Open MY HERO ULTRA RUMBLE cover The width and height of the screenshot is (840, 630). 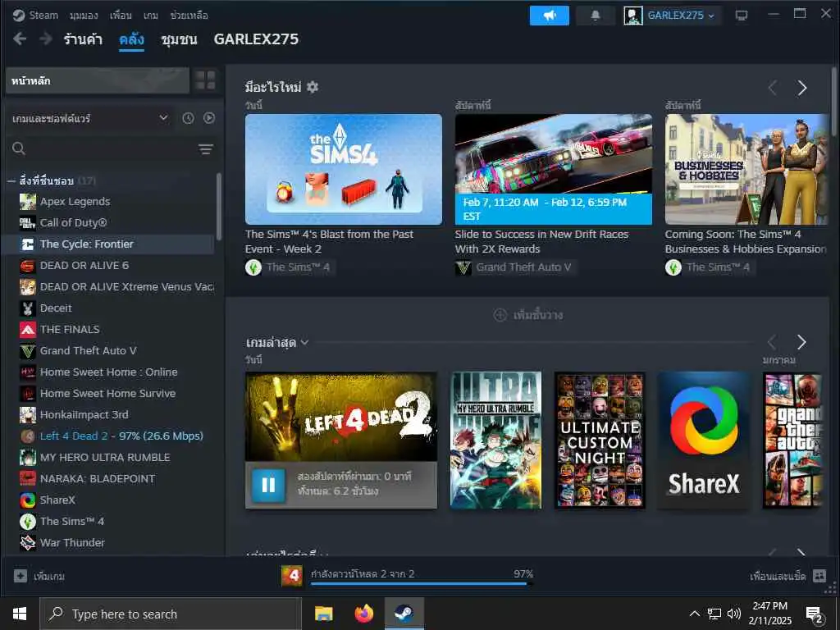click(x=496, y=440)
